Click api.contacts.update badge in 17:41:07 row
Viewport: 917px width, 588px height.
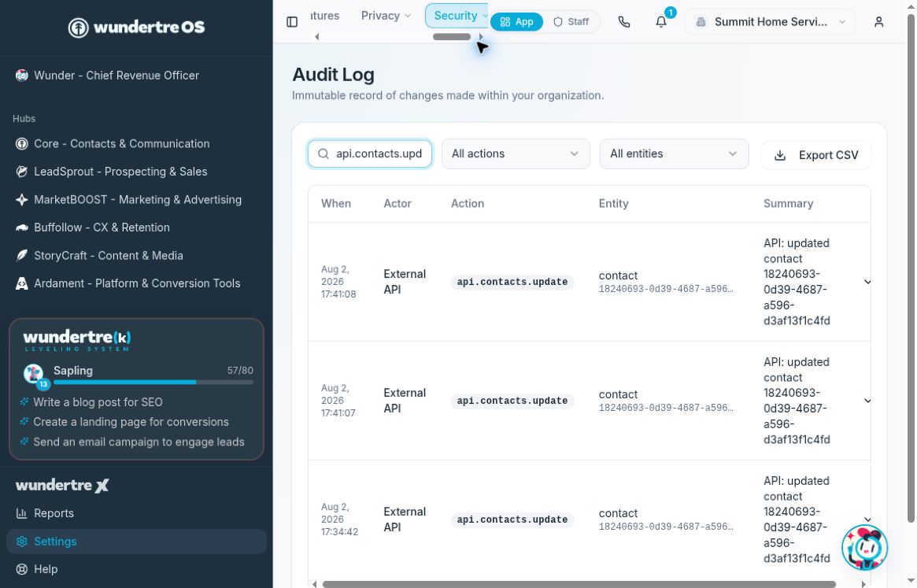point(512,401)
